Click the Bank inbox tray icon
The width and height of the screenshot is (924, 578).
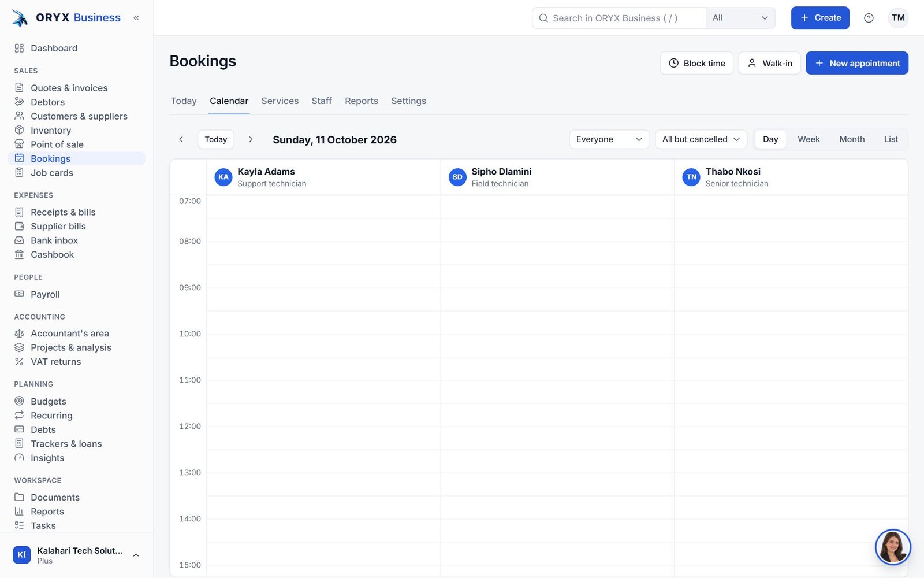pyautogui.click(x=19, y=240)
